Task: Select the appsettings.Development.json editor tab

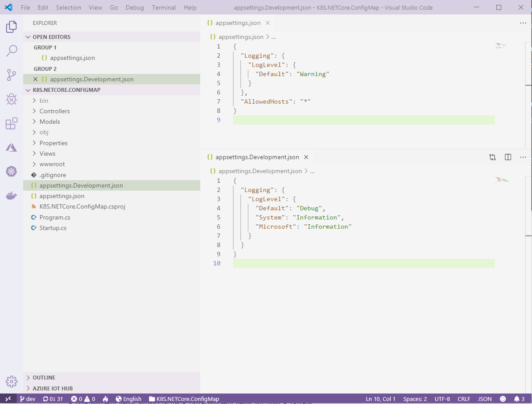Action: click(257, 157)
